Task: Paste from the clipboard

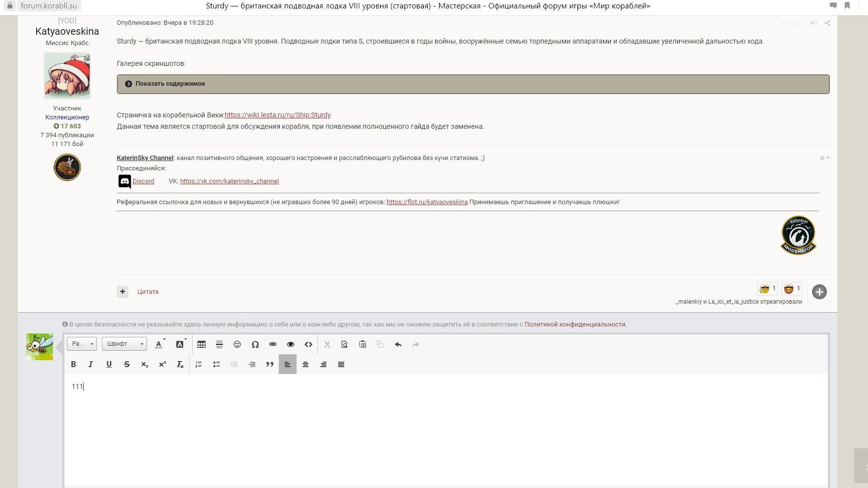Action: [362, 344]
